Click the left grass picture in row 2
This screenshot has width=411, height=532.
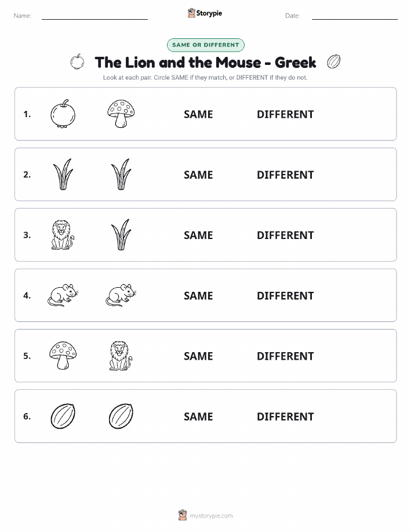click(x=63, y=174)
